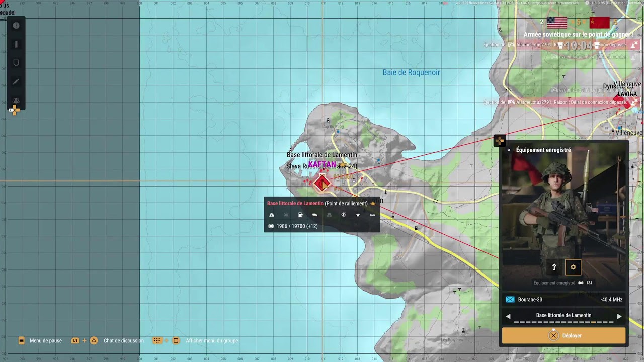Select the upward arrow loadout icon
Image resolution: width=644 pixels, height=362 pixels.
coord(554,267)
